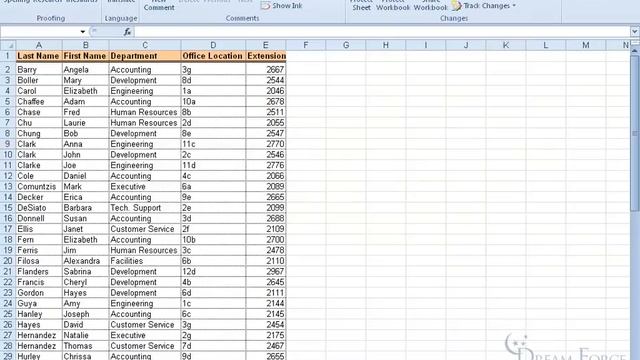Click the cell containing 'Gordon'
This screenshot has height=360, width=640.
point(39,293)
